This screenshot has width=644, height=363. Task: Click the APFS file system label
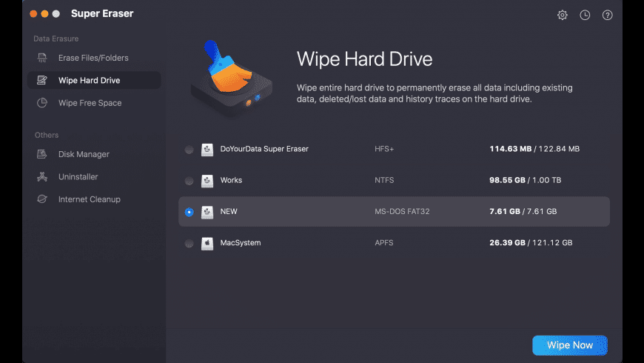coord(383,242)
